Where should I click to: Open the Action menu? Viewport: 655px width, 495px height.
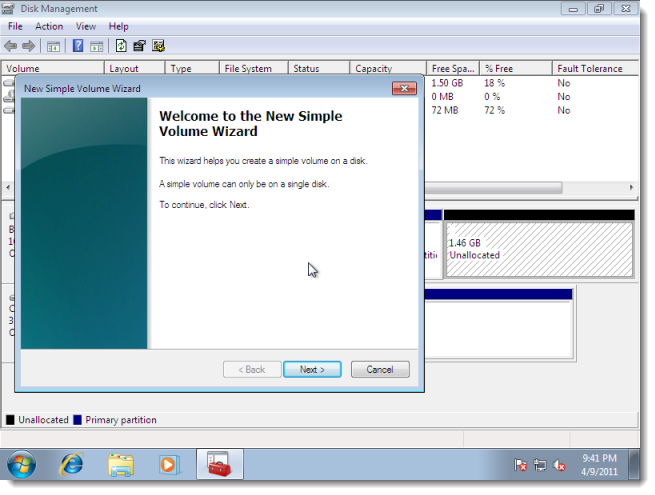[49, 26]
